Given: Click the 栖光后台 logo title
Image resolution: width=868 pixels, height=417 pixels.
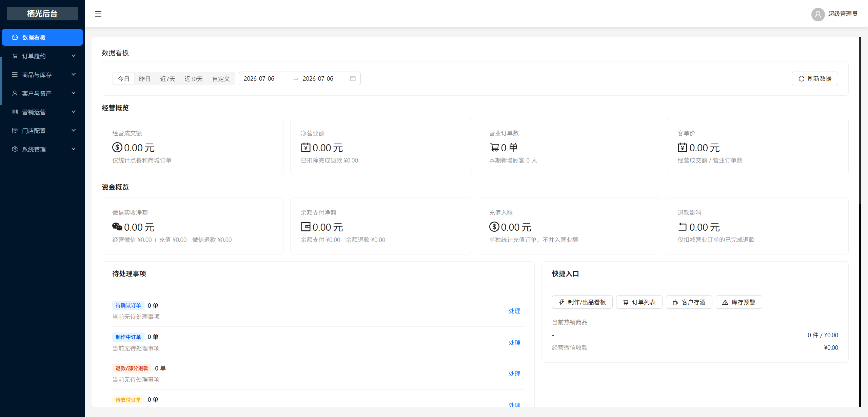Looking at the screenshot, I should (42, 14).
